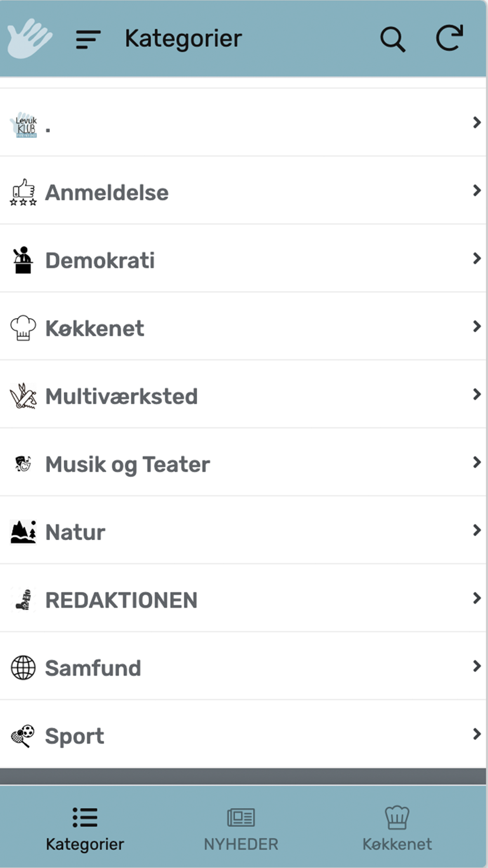Expand the Sport row chevron
This screenshot has width=488, height=868.
[x=477, y=734]
